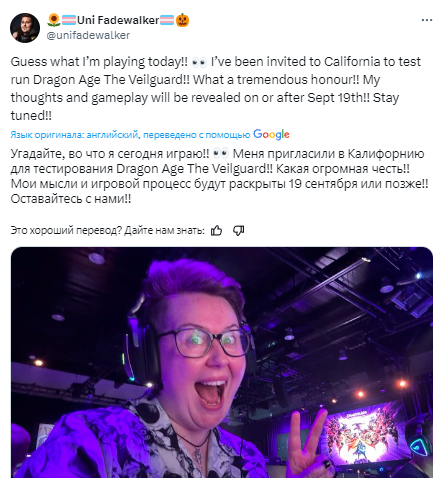Image resolution: width=433 pixels, height=478 pixels.
Task: Open the attached selfie photo
Action: coord(222,363)
